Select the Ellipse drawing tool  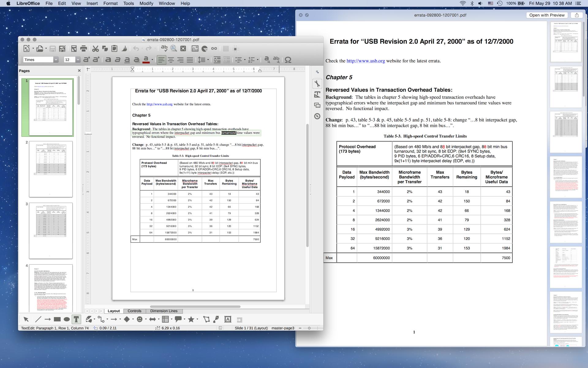click(66, 319)
